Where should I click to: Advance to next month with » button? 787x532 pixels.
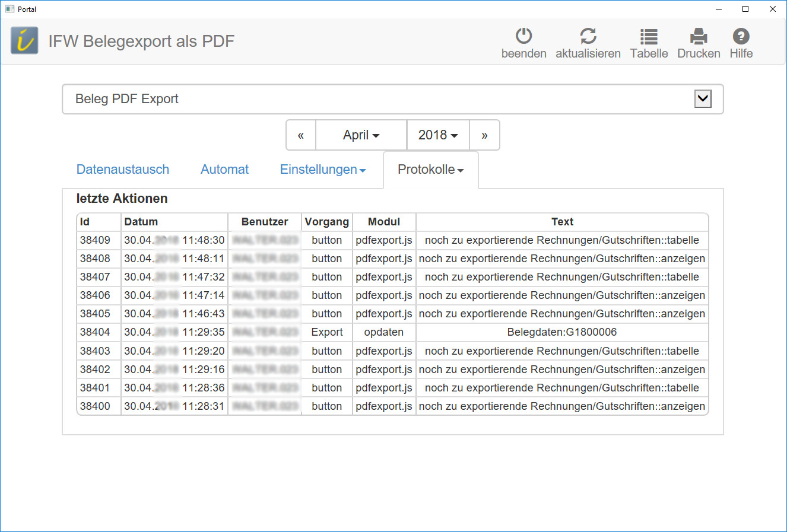click(x=484, y=135)
